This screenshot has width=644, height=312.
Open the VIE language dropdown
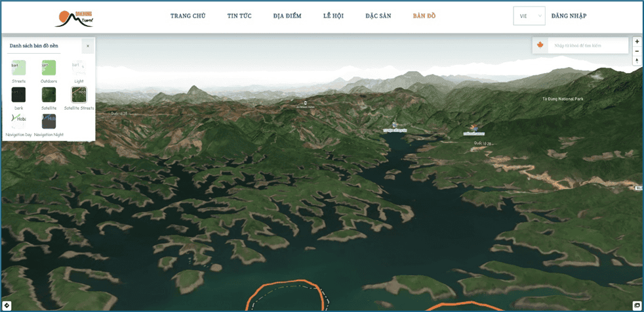pos(529,16)
